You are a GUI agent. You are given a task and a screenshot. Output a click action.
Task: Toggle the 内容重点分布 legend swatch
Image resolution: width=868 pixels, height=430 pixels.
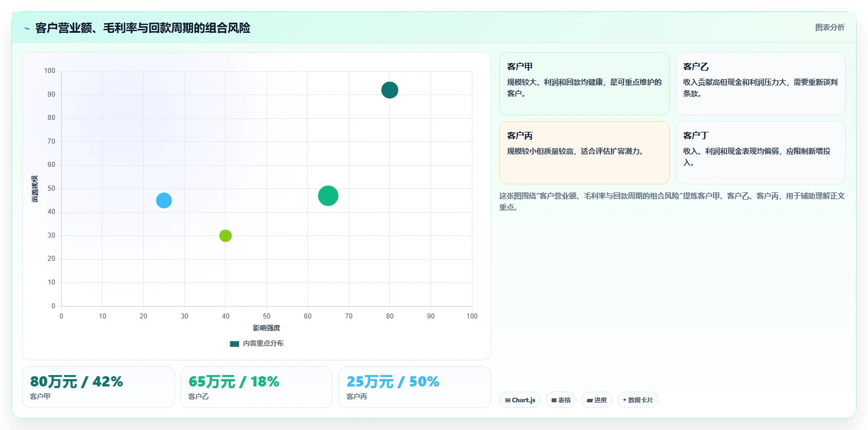[x=234, y=343]
